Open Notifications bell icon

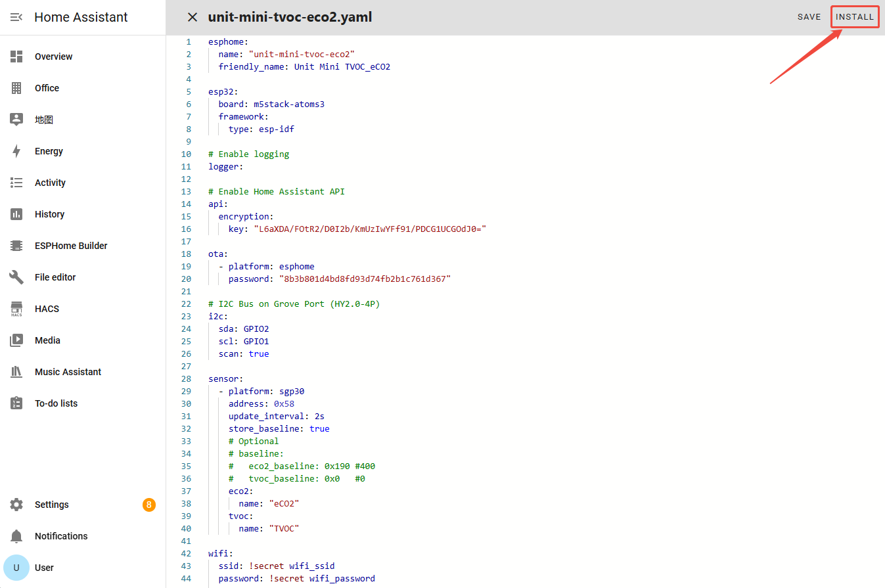tap(16, 536)
